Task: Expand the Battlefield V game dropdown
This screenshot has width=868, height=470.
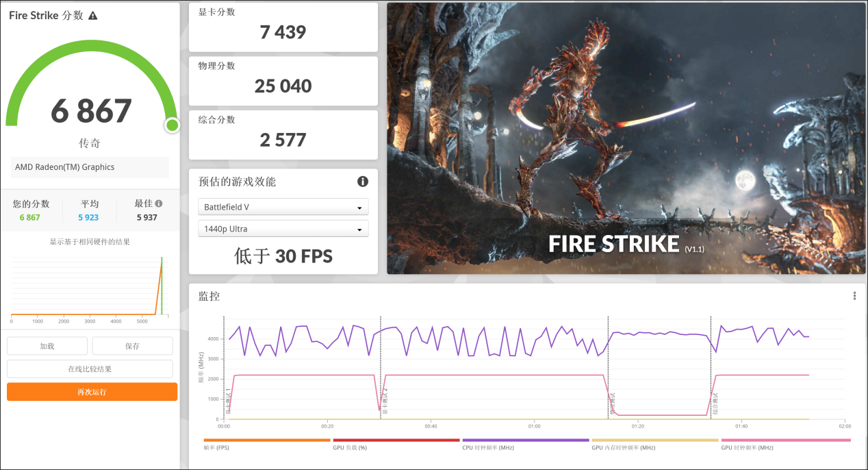Action: 283,207
